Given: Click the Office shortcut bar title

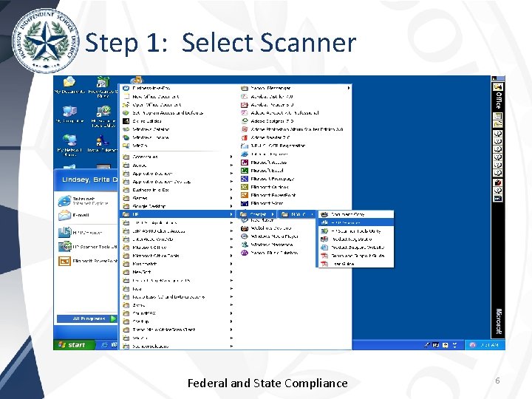Looking at the screenshot, I should pos(498,100).
